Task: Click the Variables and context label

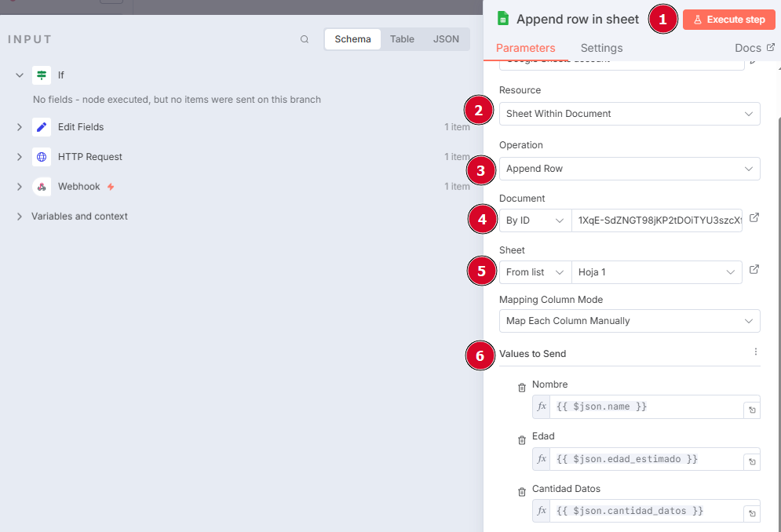Action: coord(80,217)
